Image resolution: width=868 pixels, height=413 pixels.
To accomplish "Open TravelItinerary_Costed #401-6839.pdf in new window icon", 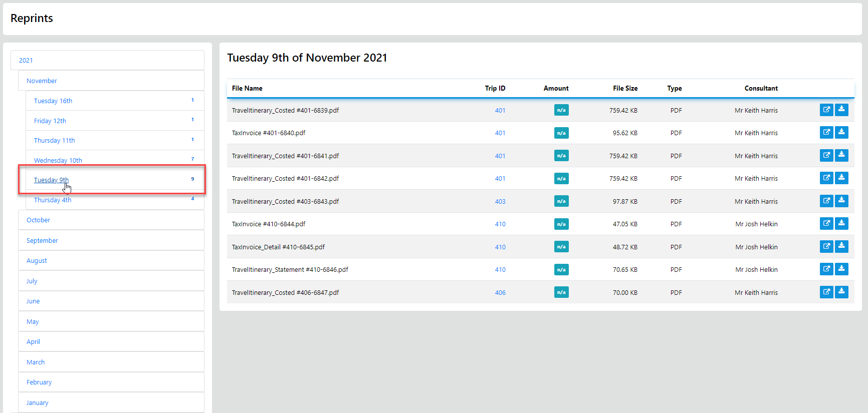I will [x=826, y=110].
